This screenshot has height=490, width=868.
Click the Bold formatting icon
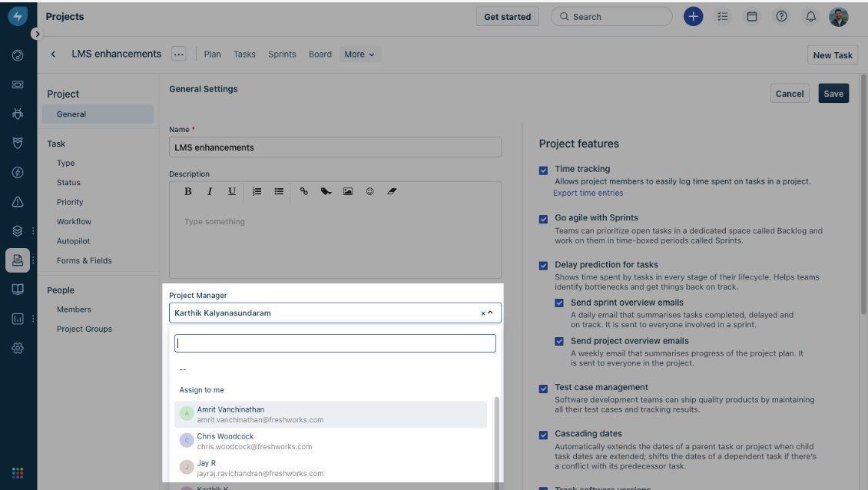[188, 191]
